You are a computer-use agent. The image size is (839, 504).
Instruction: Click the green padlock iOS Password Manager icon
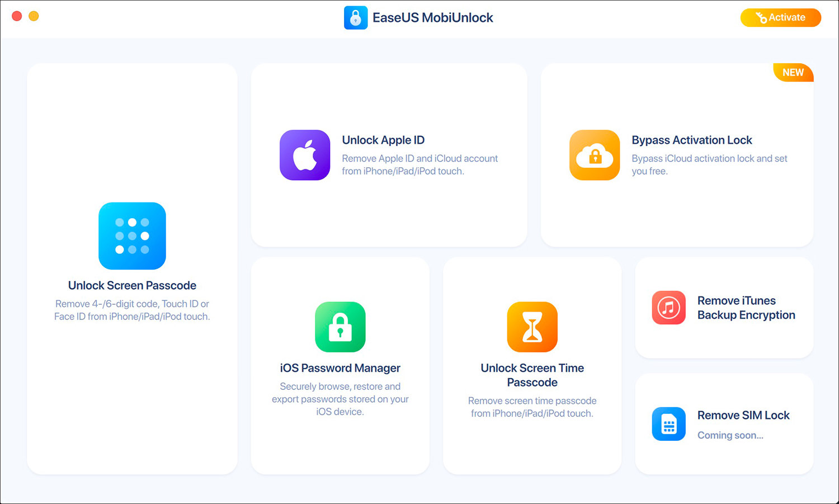click(340, 327)
